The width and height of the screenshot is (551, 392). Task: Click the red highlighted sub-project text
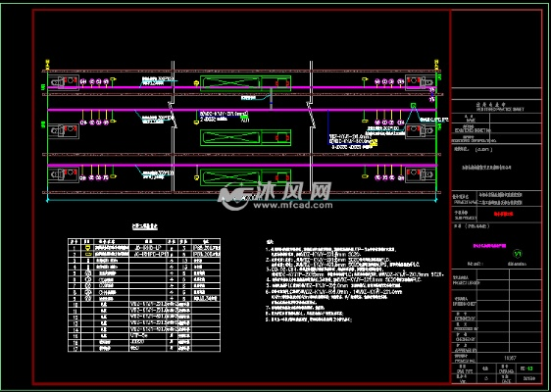tap(503, 214)
